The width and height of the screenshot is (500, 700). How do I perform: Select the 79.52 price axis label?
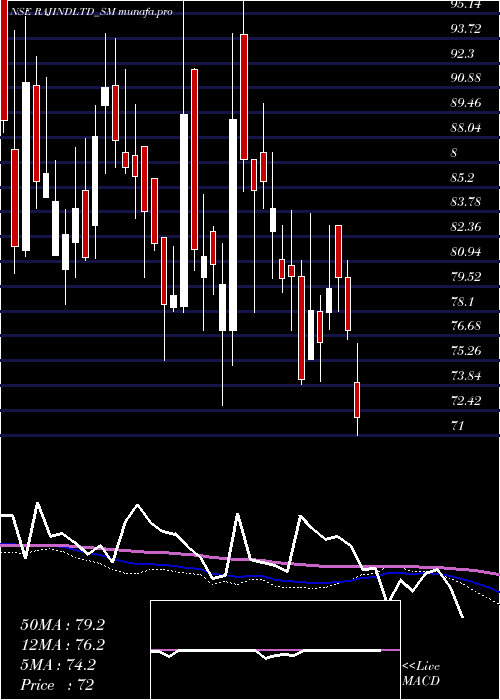466,277
